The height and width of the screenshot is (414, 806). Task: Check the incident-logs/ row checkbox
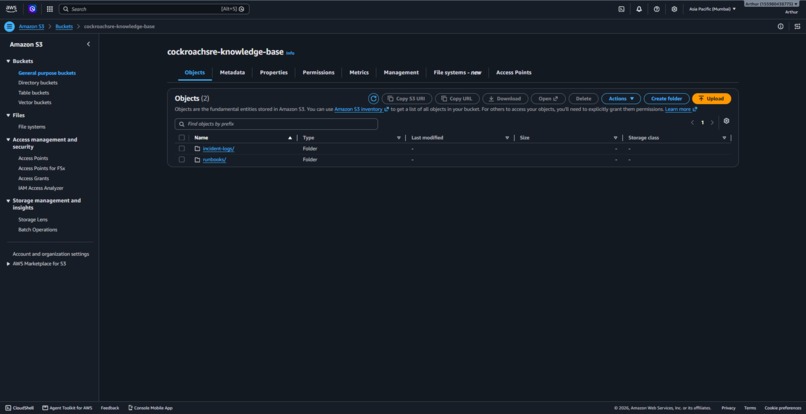click(181, 149)
